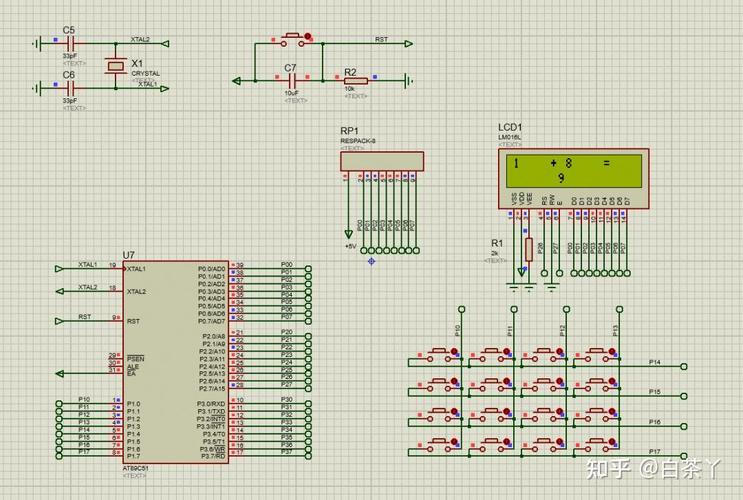Click the LM016L LCD display screen
743x500 pixels.
click(x=574, y=169)
